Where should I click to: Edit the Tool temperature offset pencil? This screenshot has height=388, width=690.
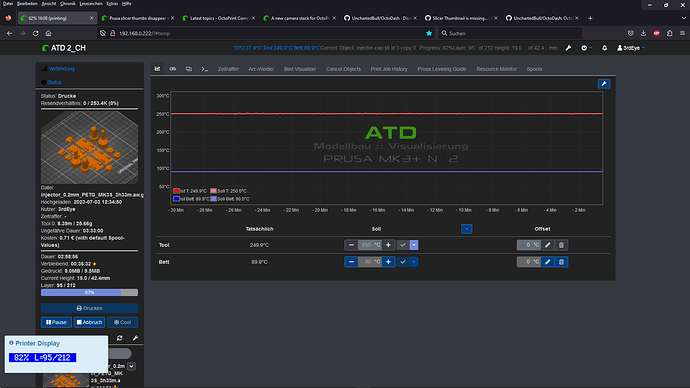coord(547,245)
